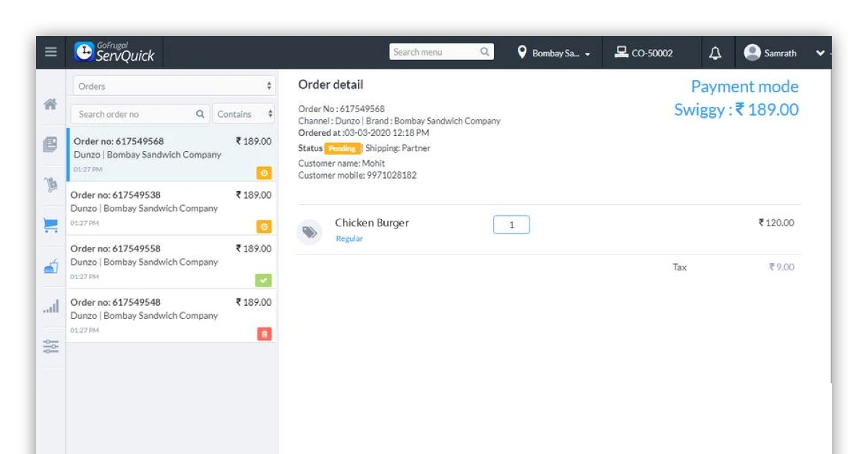Open the reports bar chart icon
This screenshot has height=454, width=868.
[x=51, y=307]
